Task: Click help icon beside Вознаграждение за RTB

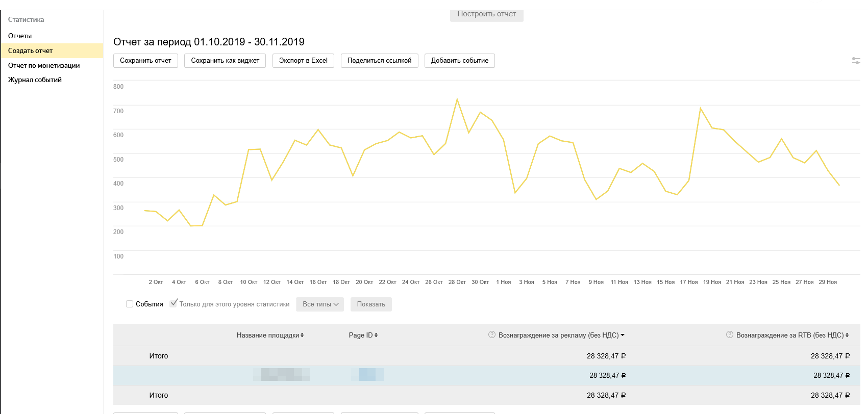Action: [x=730, y=335]
